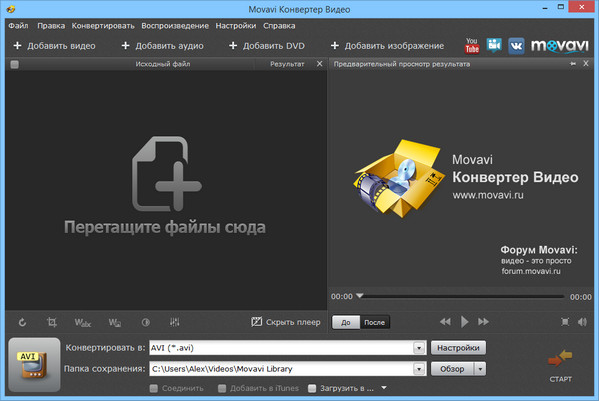The width and height of the screenshot is (599, 401).
Task: Open the audio levels equalizer tool
Action: [175, 322]
